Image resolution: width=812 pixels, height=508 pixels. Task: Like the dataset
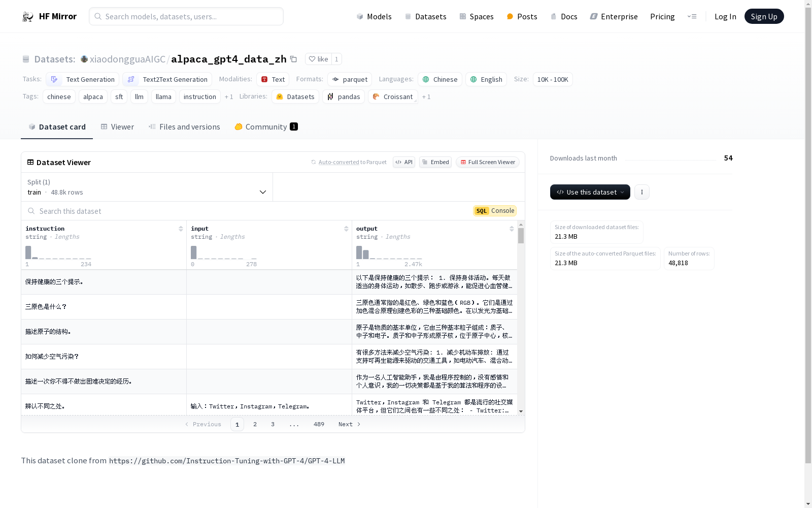pos(319,59)
